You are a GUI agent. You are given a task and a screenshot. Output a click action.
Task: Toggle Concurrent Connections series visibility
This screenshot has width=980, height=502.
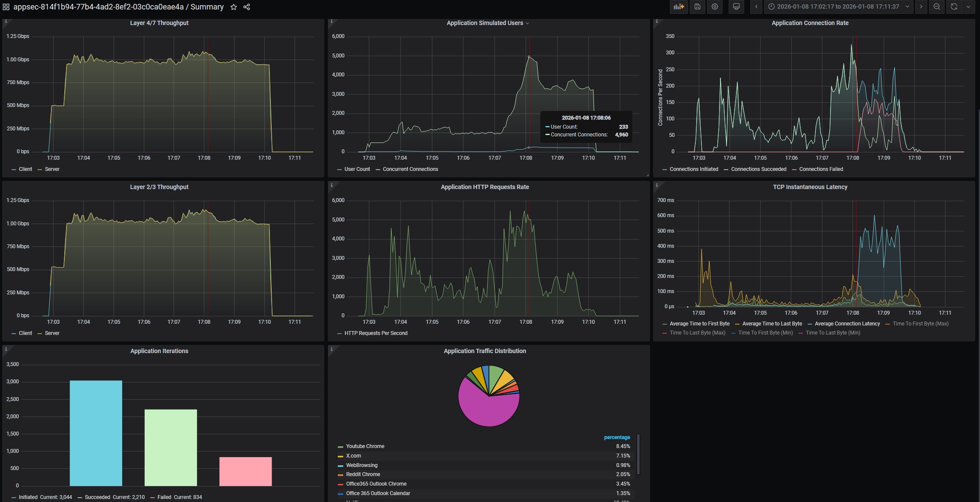(410, 169)
